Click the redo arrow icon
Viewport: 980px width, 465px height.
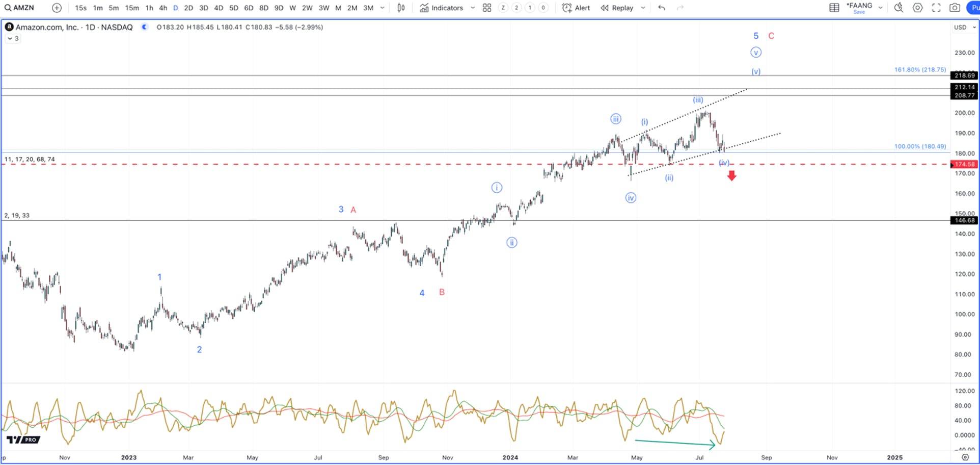point(680,8)
